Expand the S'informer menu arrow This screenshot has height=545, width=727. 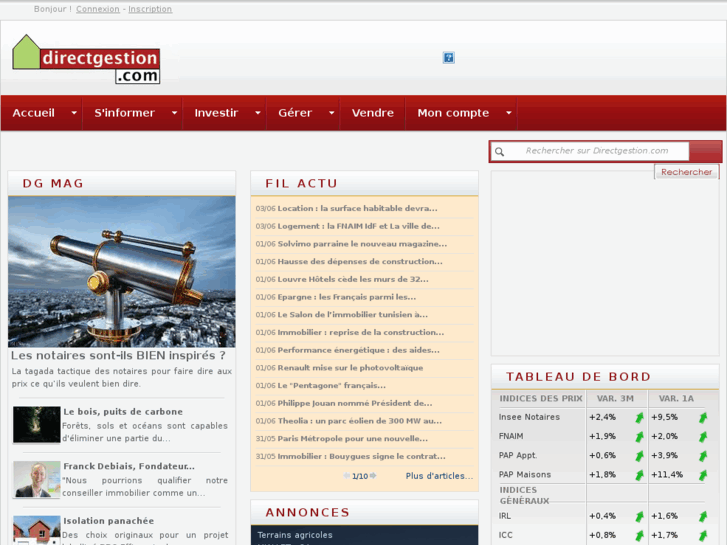click(174, 113)
